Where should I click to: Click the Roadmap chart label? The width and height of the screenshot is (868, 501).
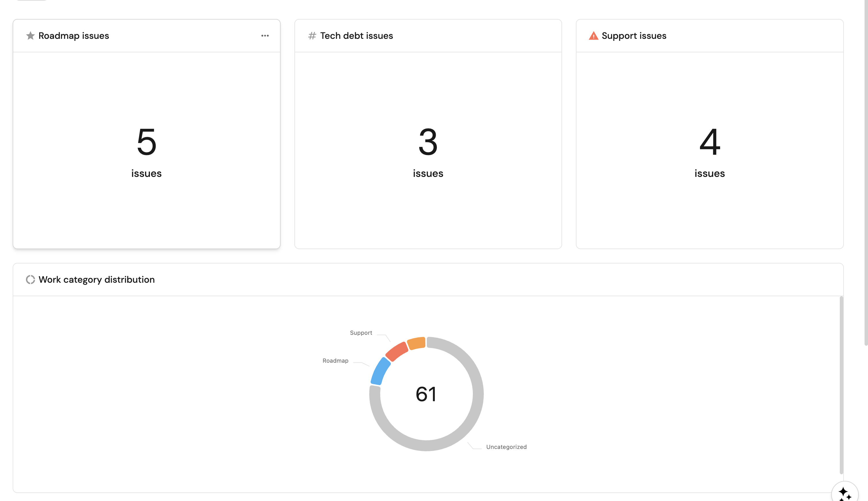pos(335,361)
